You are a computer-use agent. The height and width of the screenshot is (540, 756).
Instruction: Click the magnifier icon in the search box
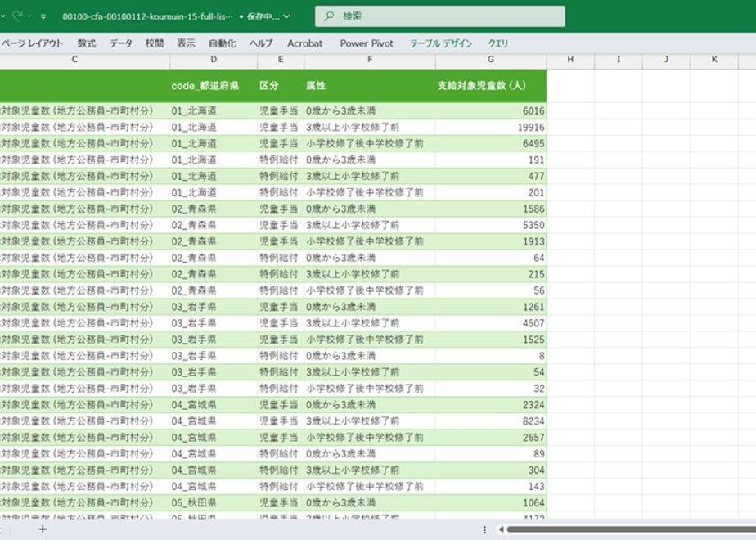[x=329, y=16]
